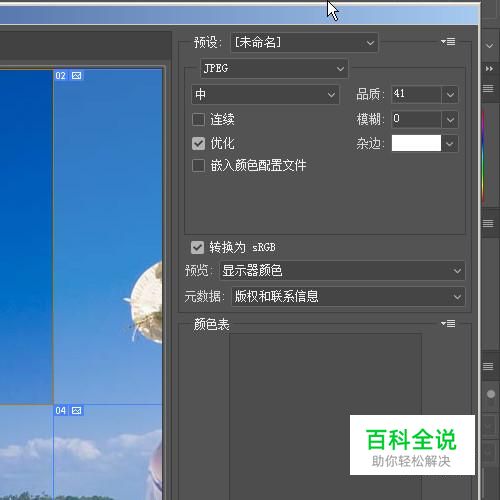Click the 模糊 value field showing 0
500x500 pixels.
pyautogui.click(x=416, y=119)
